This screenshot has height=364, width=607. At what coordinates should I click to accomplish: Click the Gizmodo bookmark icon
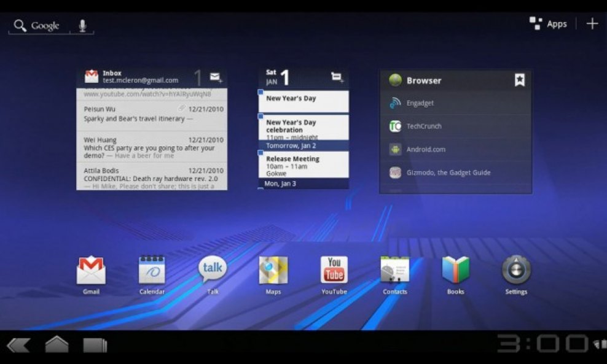(395, 172)
